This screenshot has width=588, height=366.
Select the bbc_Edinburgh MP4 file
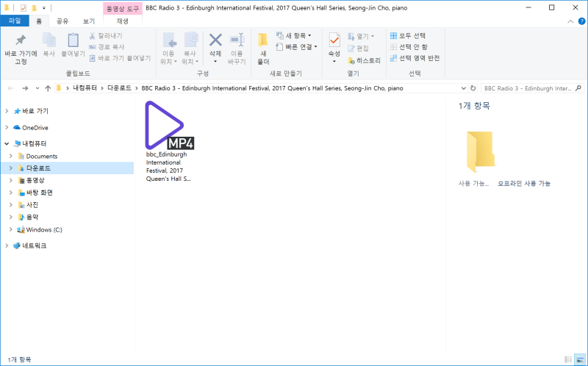(x=169, y=142)
